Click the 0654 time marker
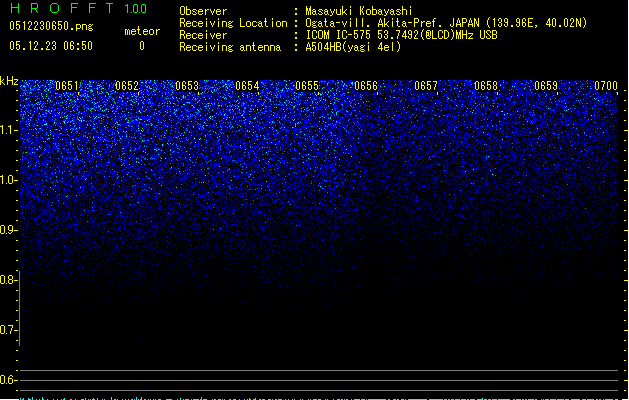The width and height of the screenshot is (629, 400). click(x=247, y=86)
